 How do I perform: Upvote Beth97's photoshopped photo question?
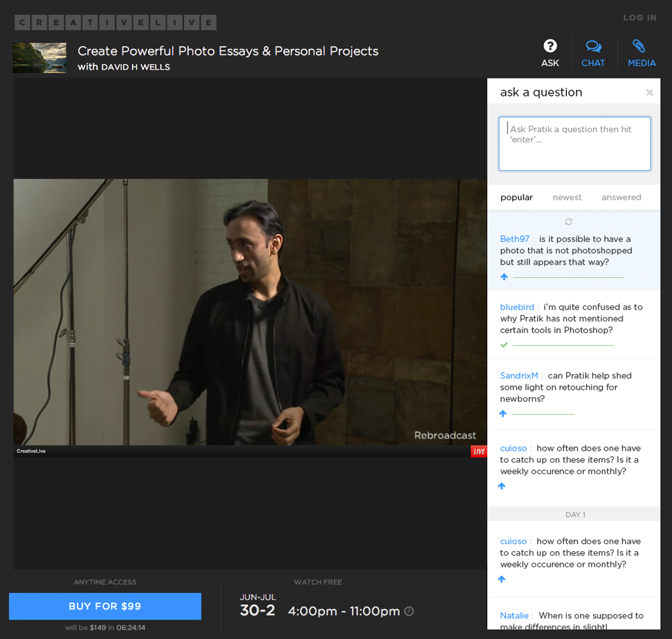(x=504, y=277)
